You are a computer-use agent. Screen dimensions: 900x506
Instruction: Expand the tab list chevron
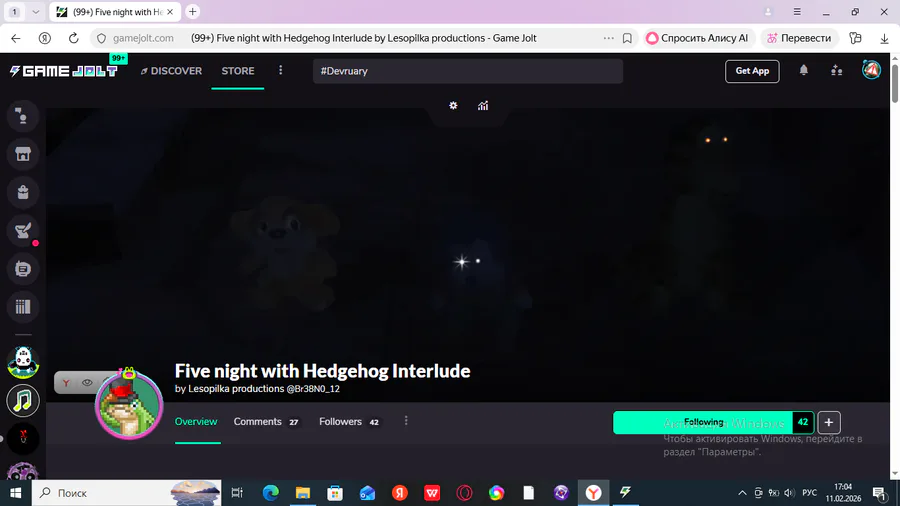coord(35,11)
